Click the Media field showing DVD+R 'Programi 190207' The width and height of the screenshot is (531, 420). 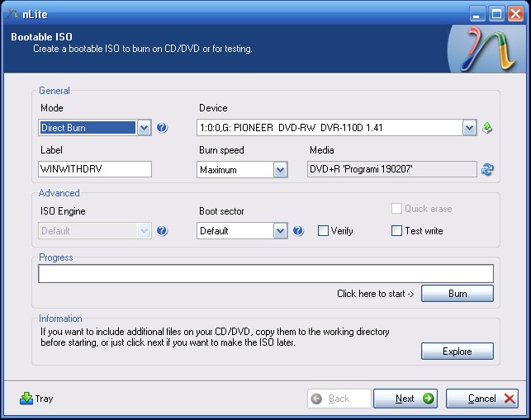point(392,169)
